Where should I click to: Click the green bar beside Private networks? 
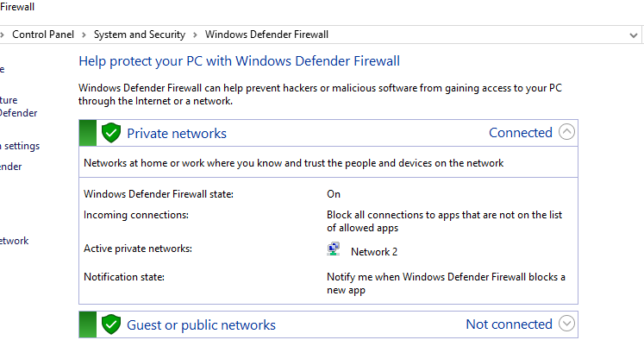87,133
